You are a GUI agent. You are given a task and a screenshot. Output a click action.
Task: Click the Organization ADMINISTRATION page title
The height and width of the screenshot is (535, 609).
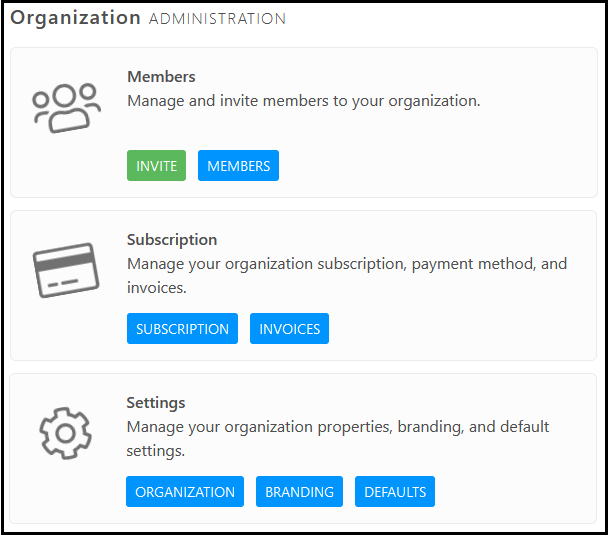148,18
